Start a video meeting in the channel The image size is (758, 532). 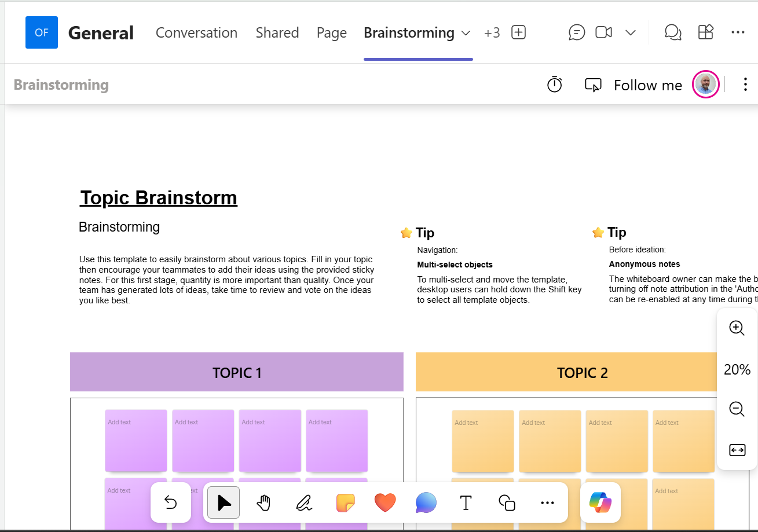(x=604, y=32)
